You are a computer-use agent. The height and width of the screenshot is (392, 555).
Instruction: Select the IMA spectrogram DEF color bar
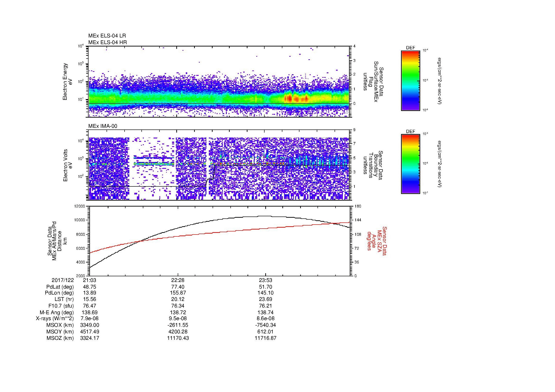(410, 164)
